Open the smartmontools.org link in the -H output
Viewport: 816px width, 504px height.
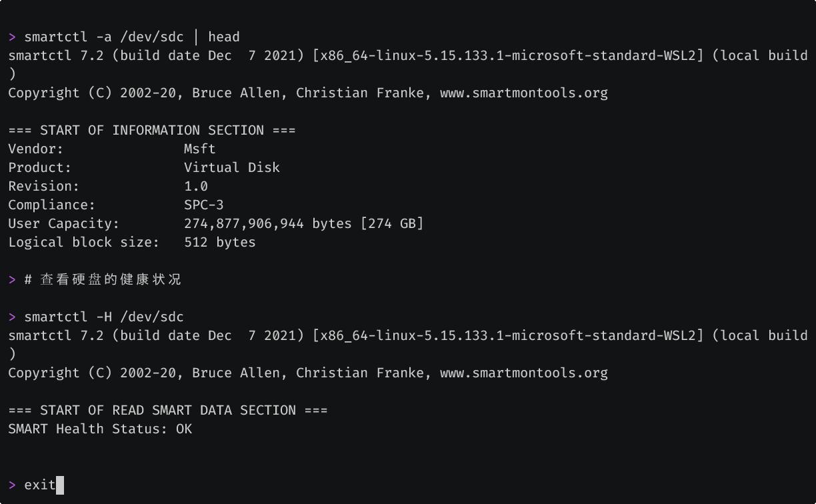[x=523, y=373]
